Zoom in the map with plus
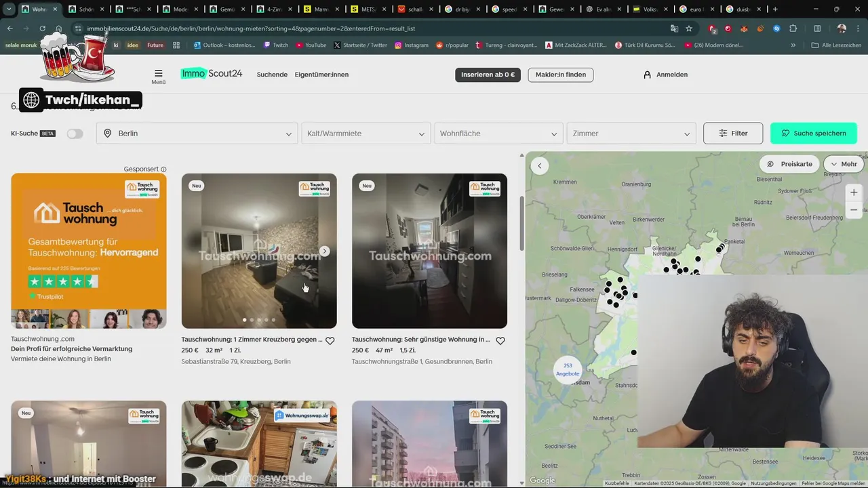Image resolution: width=868 pixels, height=488 pixels. (x=854, y=192)
